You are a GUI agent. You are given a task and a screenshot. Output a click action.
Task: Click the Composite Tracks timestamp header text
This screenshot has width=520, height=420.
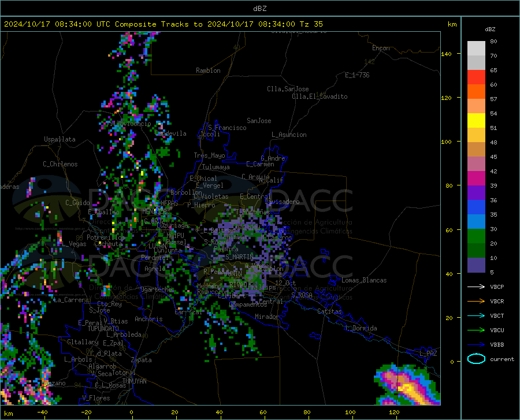click(x=164, y=24)
